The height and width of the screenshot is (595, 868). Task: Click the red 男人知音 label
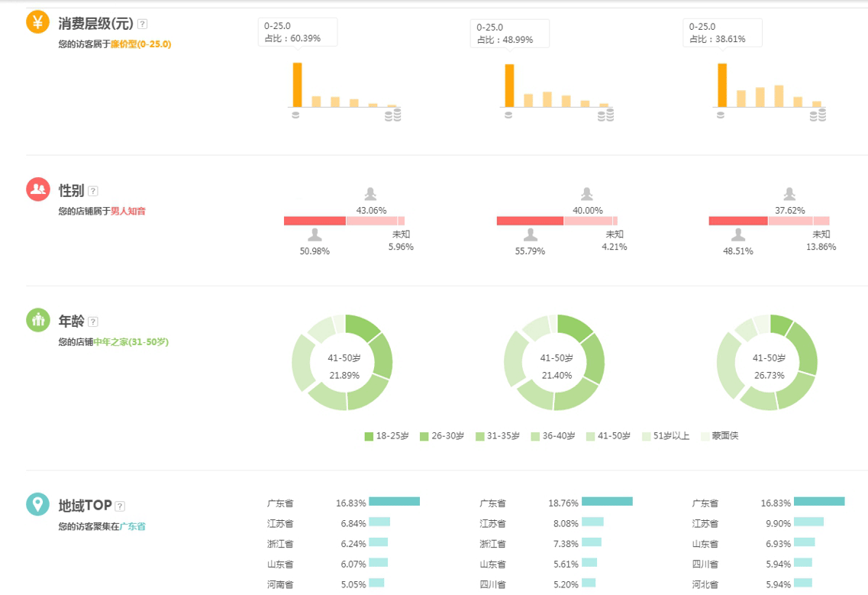tap(127, 211)
